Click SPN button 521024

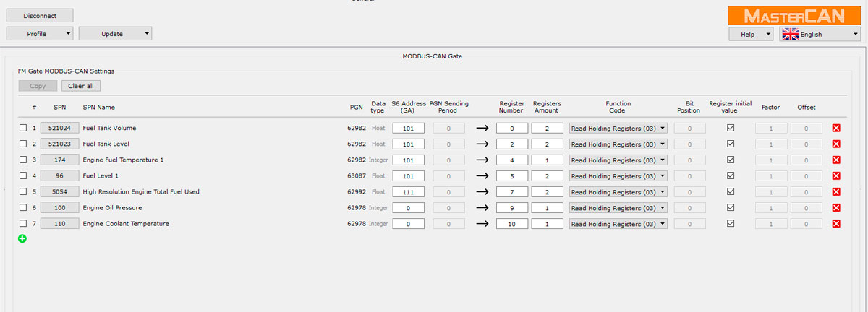59,128
